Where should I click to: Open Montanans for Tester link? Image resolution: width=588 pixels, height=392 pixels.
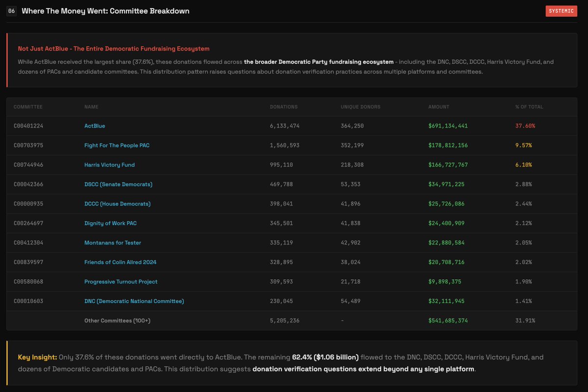click(113, 243)
